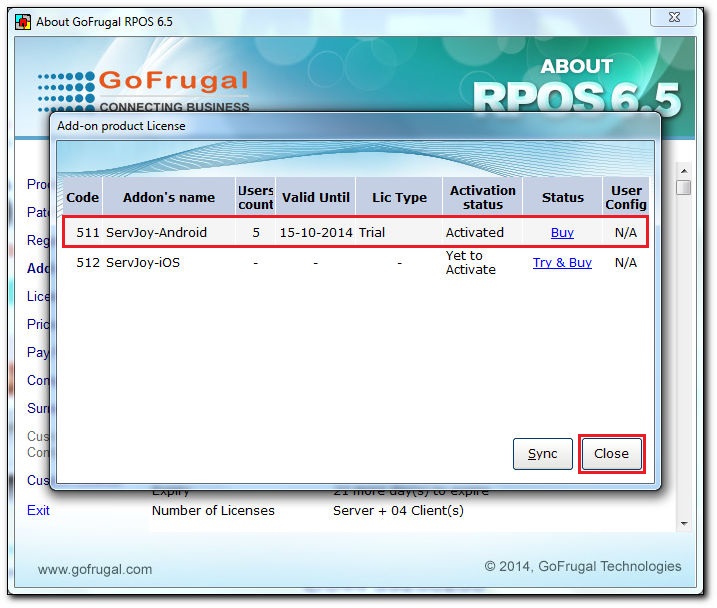The image size is (717, 608).
Task: Click the 15-10-2014 valid until cell
Action: (x=316, y=232)
